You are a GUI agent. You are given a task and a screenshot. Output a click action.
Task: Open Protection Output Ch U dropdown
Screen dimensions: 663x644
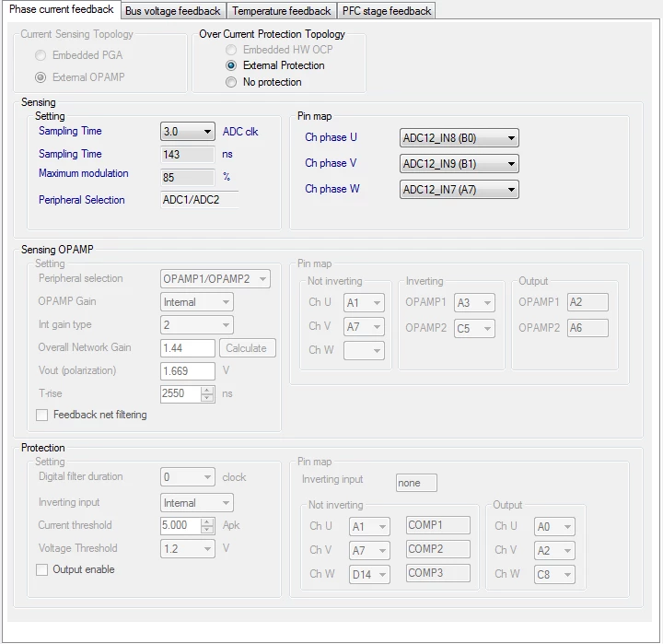point(554,527)
